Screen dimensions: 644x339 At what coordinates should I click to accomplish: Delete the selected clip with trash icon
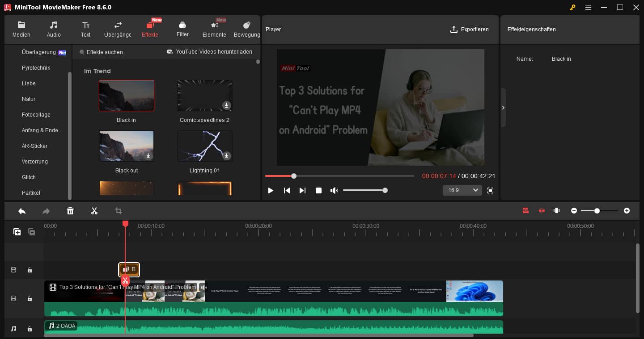(x=70, y=211)
